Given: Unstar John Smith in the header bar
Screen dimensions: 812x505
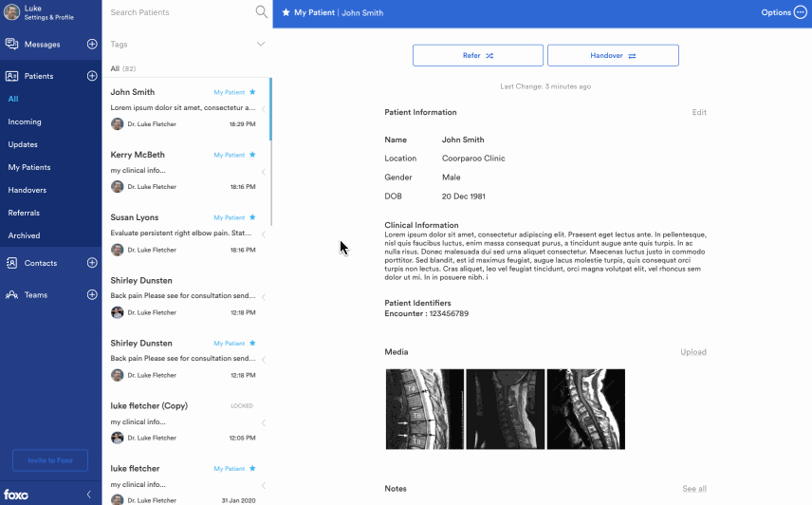Looking at the screenshot, I should pyautogui.click(x=286, y=13).
